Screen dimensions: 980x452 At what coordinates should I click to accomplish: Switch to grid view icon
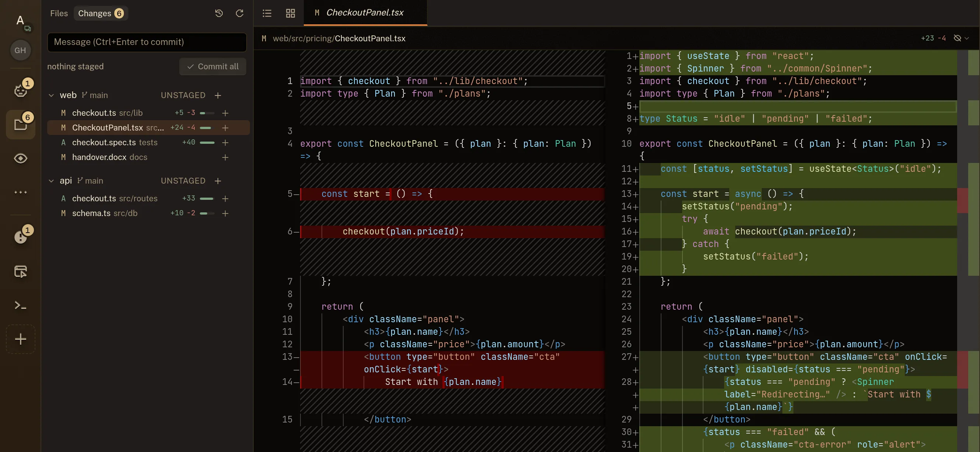pos(290,13)
